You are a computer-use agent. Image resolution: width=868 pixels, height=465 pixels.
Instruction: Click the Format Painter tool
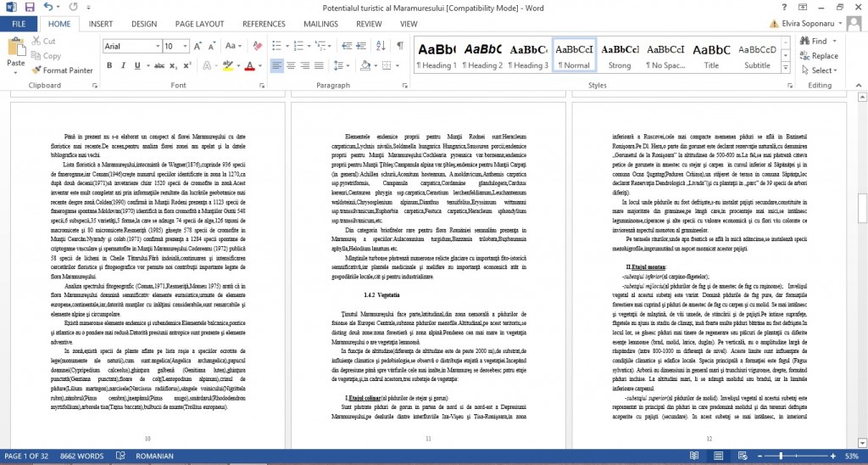coord(62,70)
